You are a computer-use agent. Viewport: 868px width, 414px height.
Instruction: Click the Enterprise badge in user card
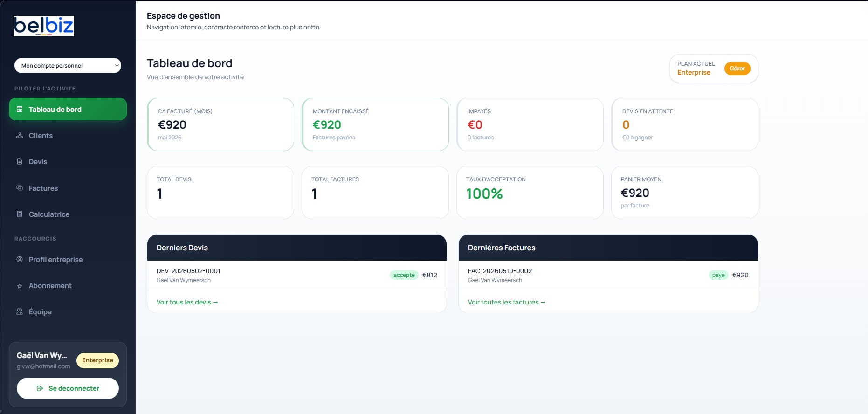point(97,360)
